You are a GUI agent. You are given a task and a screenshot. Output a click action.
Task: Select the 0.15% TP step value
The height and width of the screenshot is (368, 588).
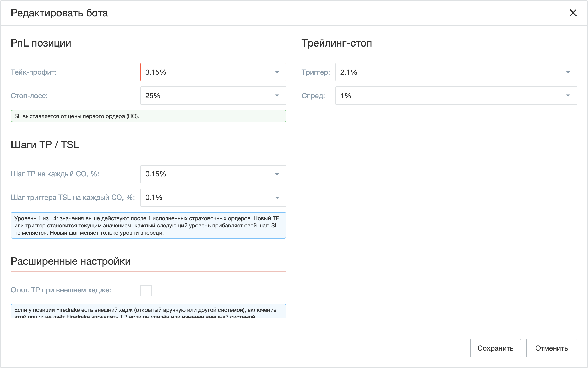(156, 174)
